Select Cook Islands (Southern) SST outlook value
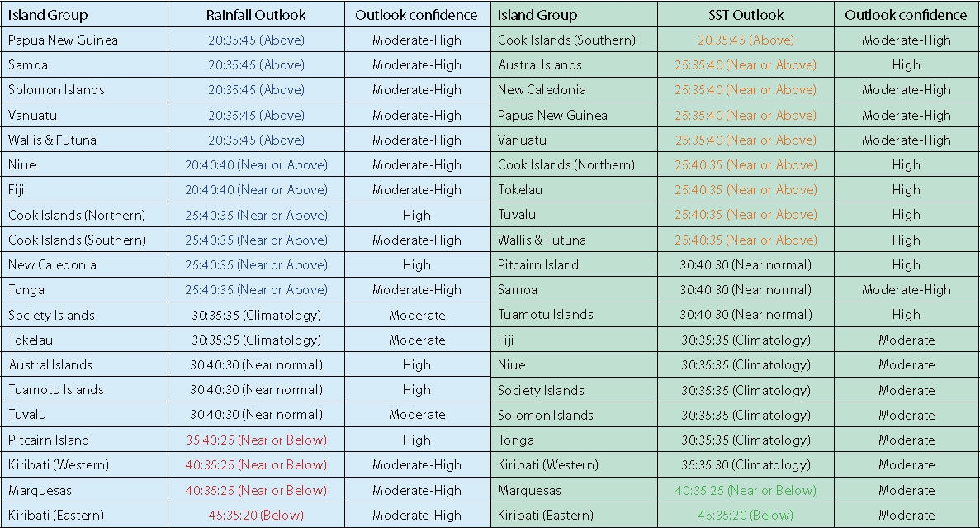980x528 pixels. [x=746, y=40]
